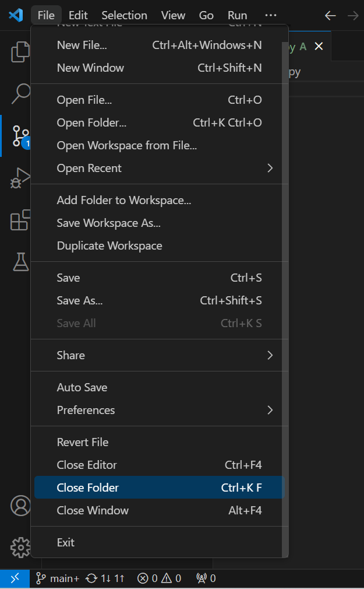The width and height of the screenshot is (364, 589).
Task: Click the File menu scrollbar
Action: pyautogui.click(x=285, y=292)
